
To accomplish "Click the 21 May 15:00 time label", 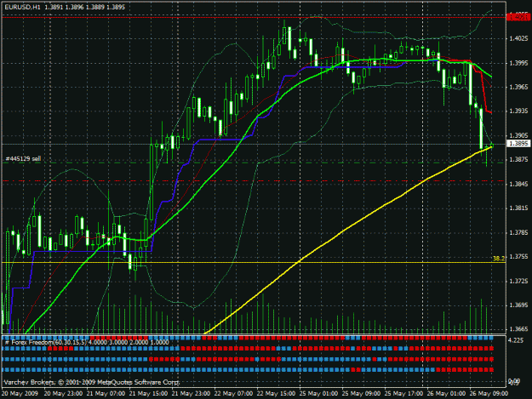I will click(148, 394).
